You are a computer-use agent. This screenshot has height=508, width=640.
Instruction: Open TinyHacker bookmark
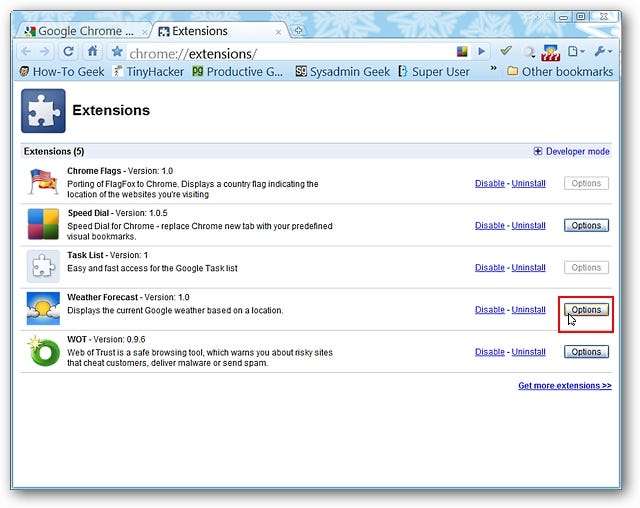149,72
